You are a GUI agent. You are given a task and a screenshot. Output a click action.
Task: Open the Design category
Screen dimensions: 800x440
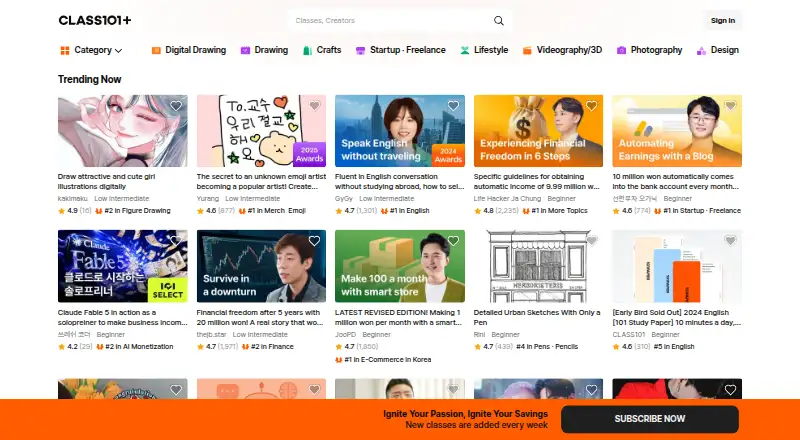coord(718,50)
